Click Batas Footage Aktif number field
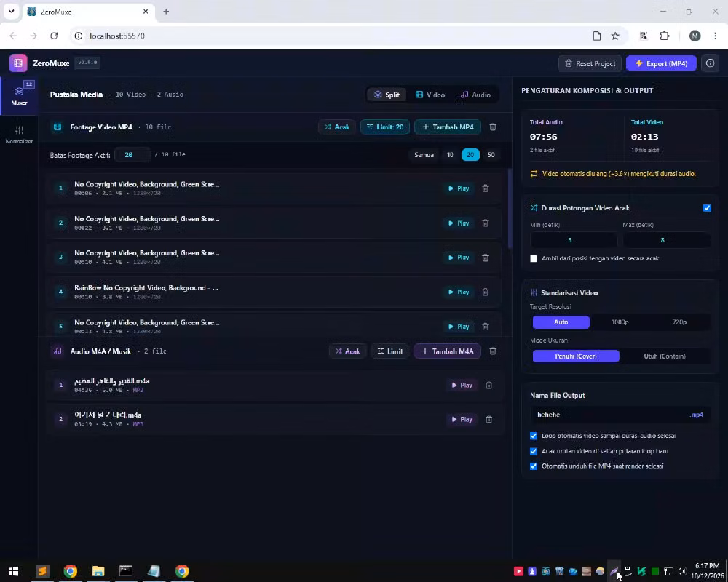 132,154
